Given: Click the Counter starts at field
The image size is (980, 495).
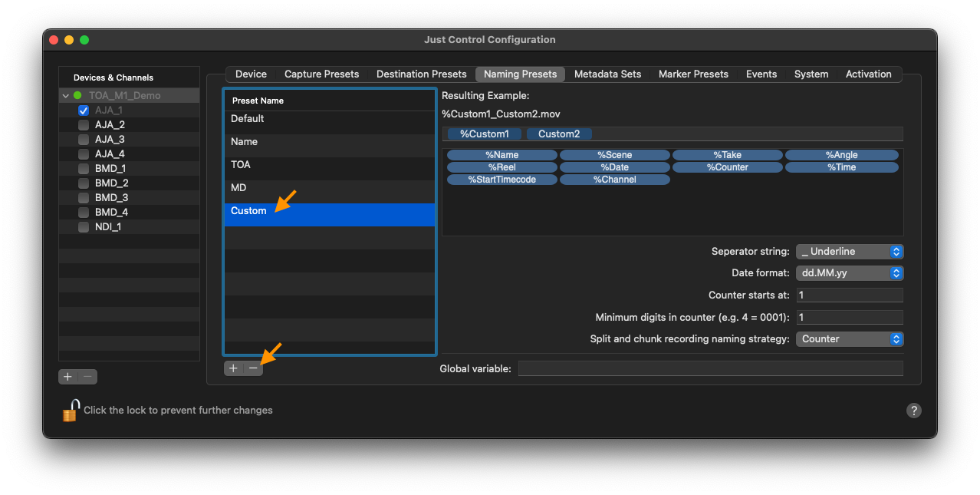Looking at the screenshot, I should [x=850, y=295].
